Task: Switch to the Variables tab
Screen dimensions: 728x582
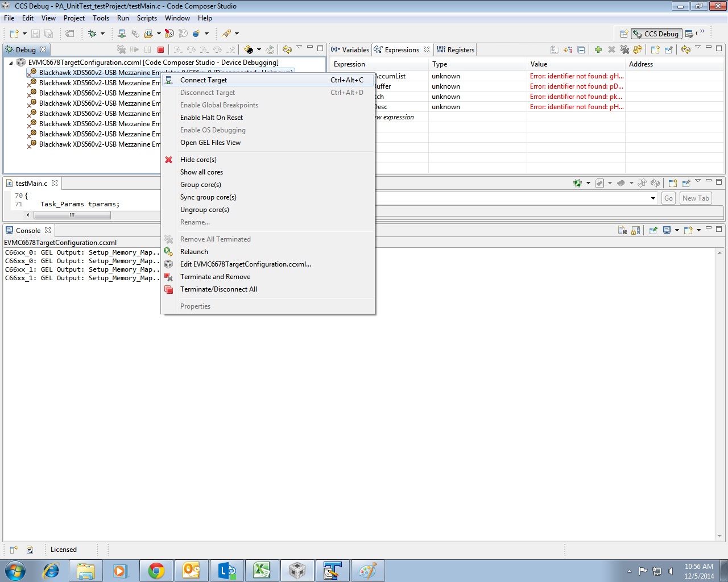Action: [350, 50]
